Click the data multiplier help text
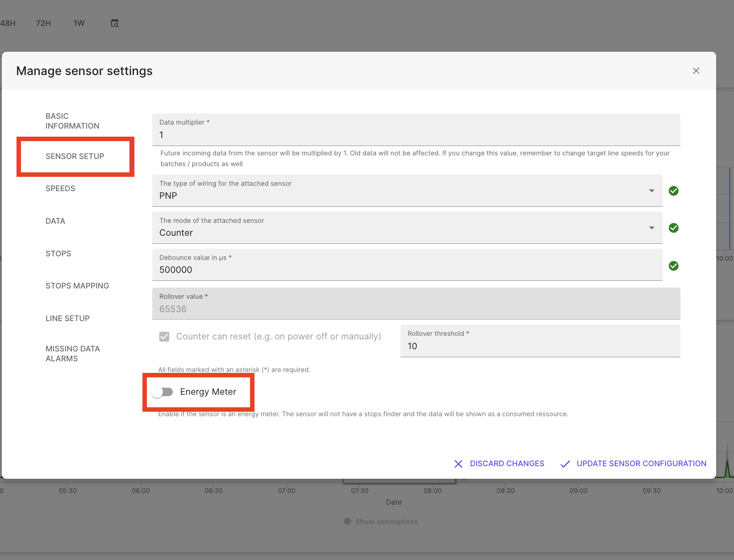The height and width of the screenshot is (560, 734). [x=415, y=159]
